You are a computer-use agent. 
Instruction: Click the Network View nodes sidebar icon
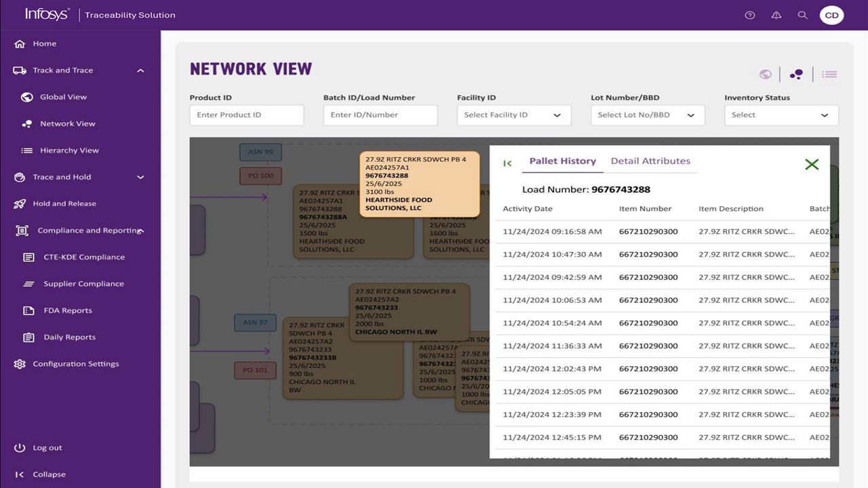coord(27,124)
